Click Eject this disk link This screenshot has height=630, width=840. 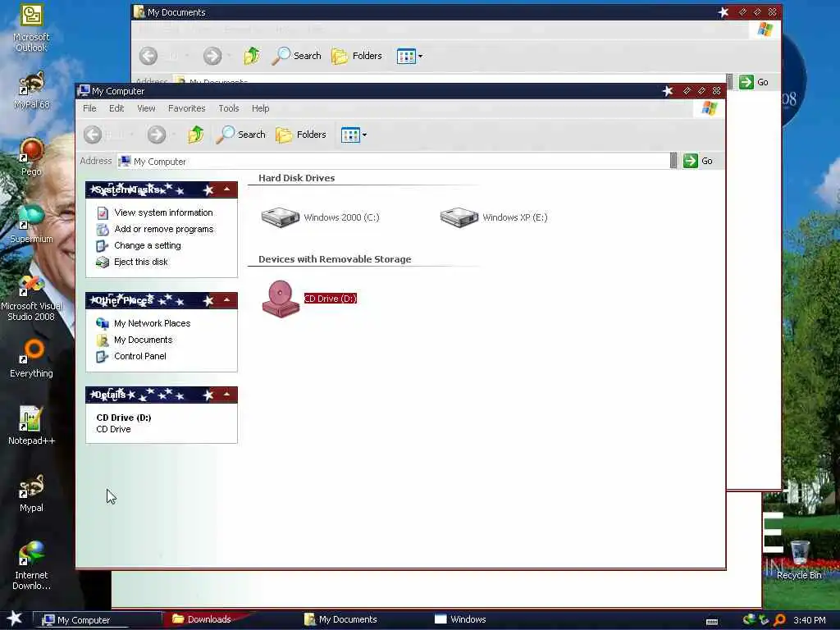click(141, 262)
